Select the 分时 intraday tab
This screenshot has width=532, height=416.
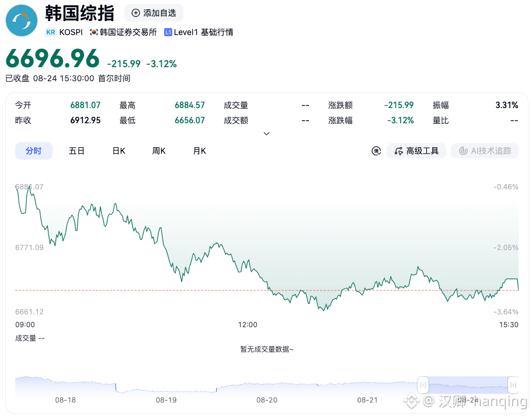pyautogui.click(x=34, y=151)
